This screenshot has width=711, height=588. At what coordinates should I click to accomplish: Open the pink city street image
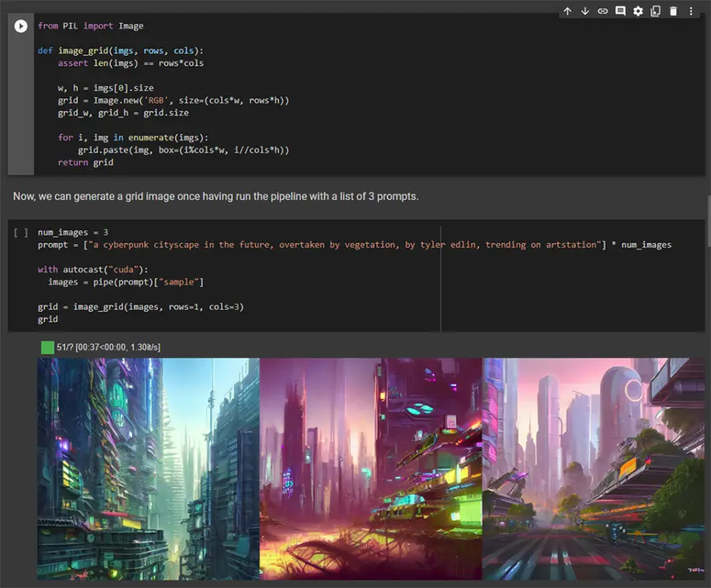point(593,469)
